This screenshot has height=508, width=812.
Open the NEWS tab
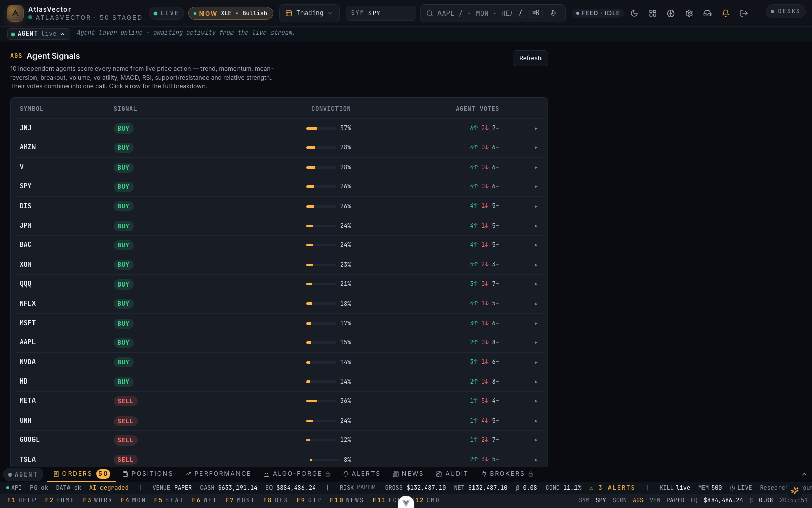408,474
